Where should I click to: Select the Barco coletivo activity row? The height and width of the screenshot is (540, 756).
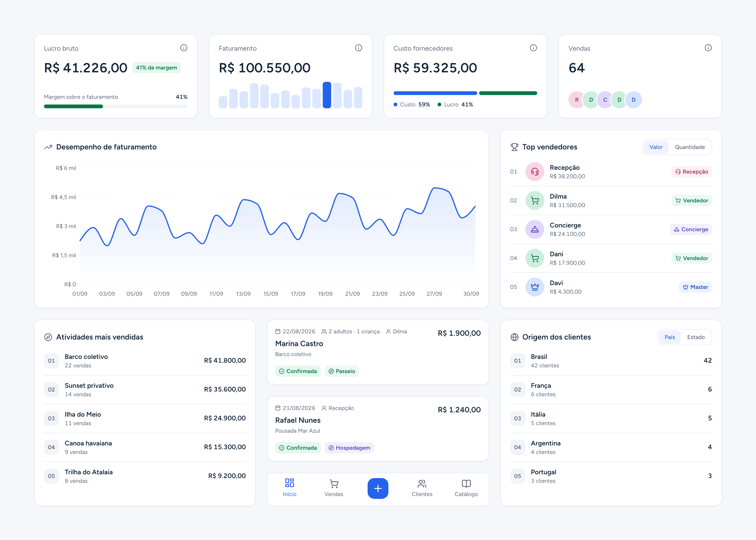click(145, 361)
